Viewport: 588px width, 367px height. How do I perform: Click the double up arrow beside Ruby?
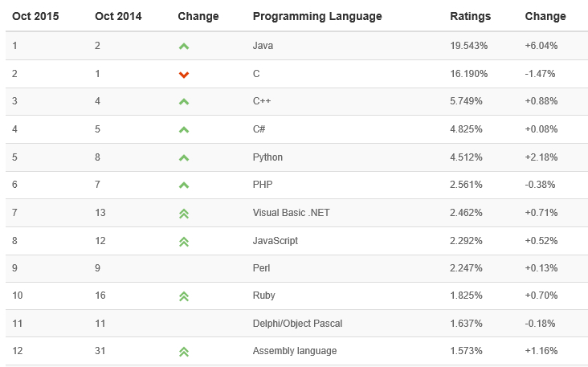point(184,296)
